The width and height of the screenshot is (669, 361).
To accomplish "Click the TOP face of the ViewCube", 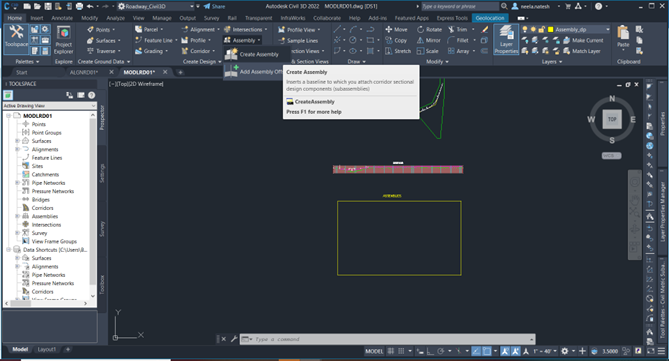I will [x=612, y=119].
